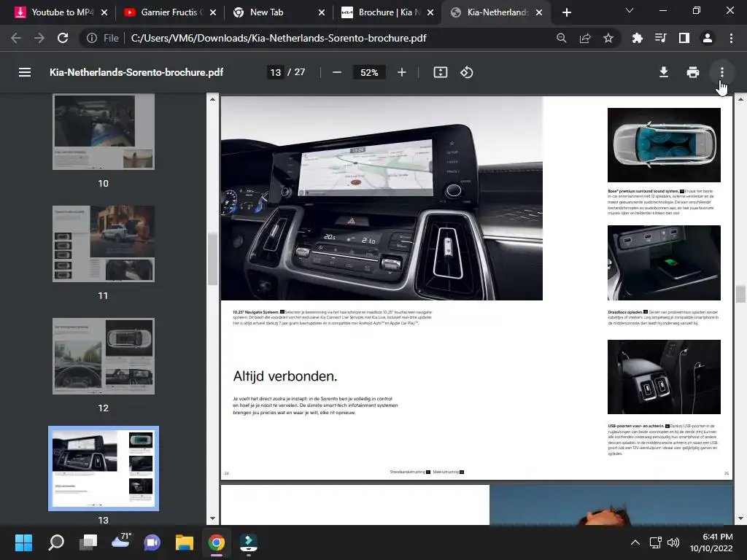Image resolution: width=747 pixels, height=560 pixels.
Task: Select page 12 thumbnail
Action: 104,356
